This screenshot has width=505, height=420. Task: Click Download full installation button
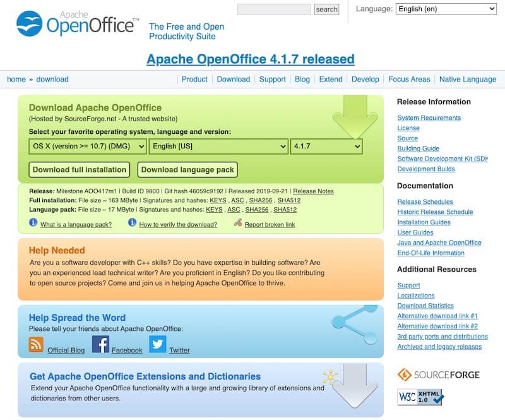pos(80,169)
